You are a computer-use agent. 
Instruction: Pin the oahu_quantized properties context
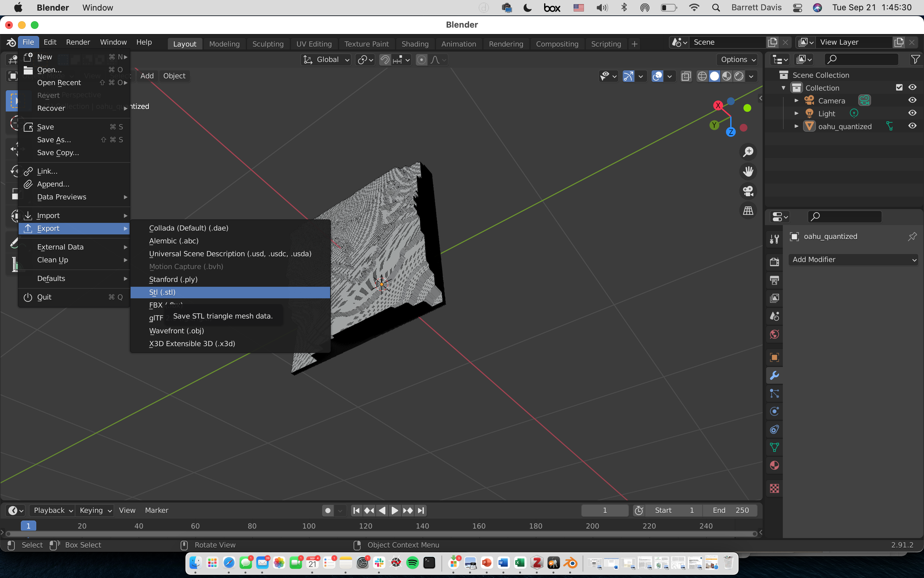pos(912,237)
